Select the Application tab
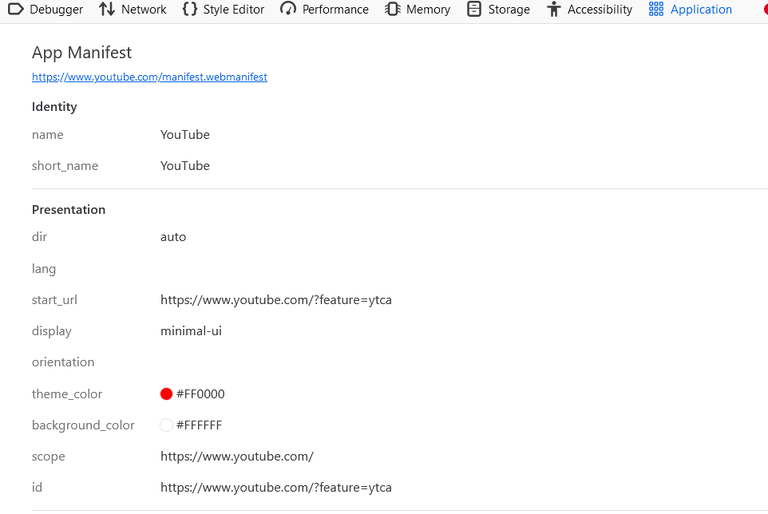The width and height of the screenshot is (768, 514). click(x=690, y=9)
